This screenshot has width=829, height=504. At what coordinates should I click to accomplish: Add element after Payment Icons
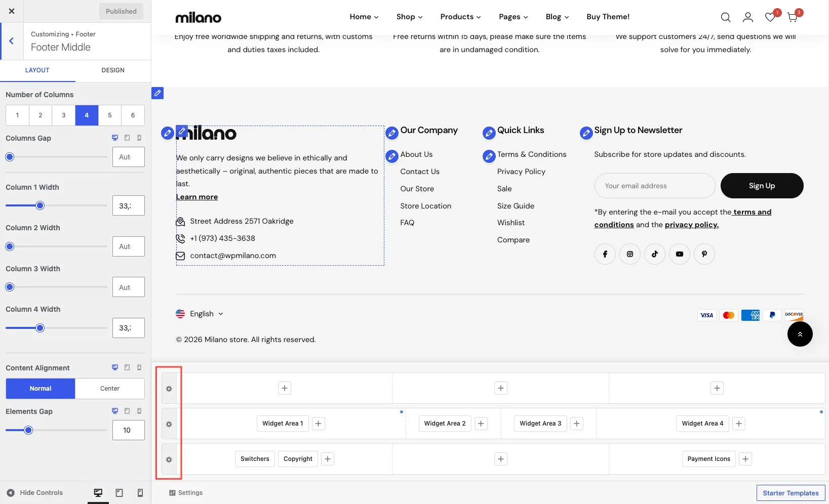(x=745, y=459)
